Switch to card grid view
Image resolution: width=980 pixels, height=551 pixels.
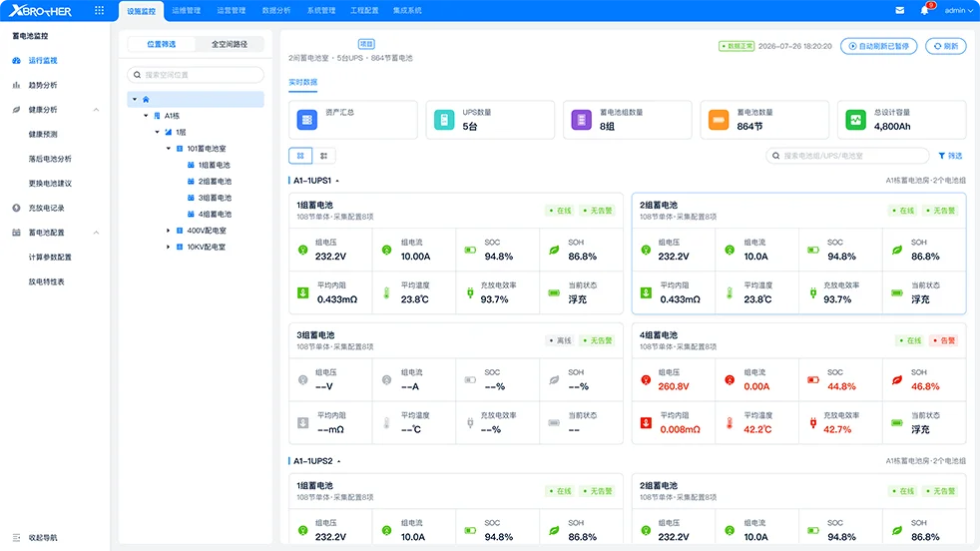pos(300,156)
